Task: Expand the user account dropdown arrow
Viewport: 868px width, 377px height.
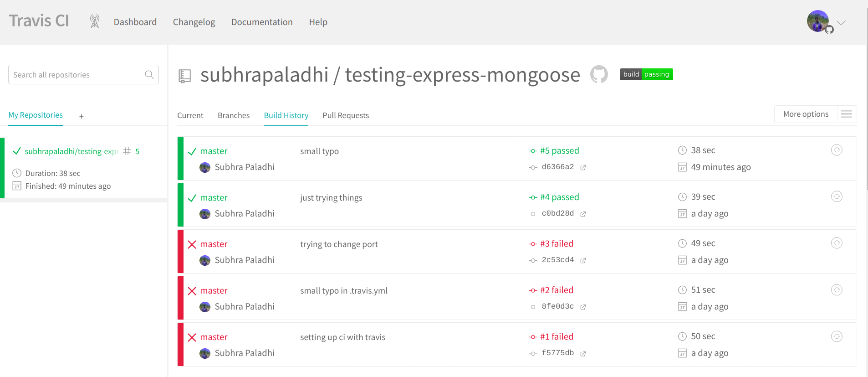Action: click(841, 22)
